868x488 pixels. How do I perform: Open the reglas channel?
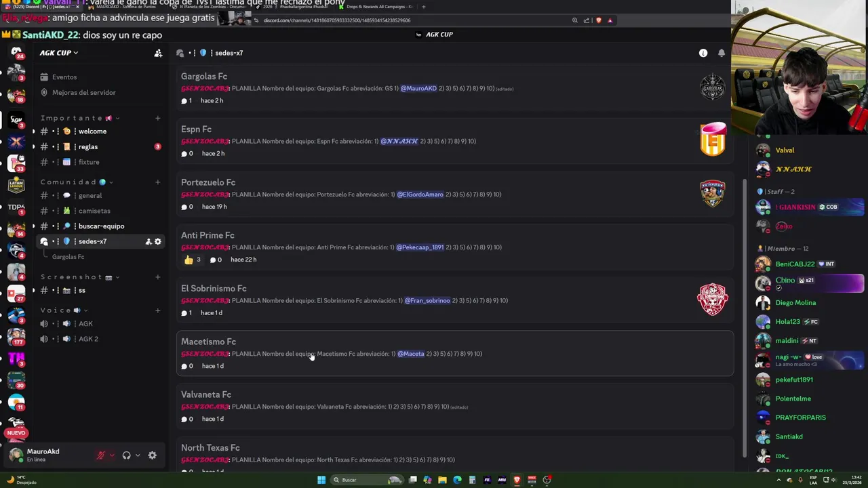(99, 147)
